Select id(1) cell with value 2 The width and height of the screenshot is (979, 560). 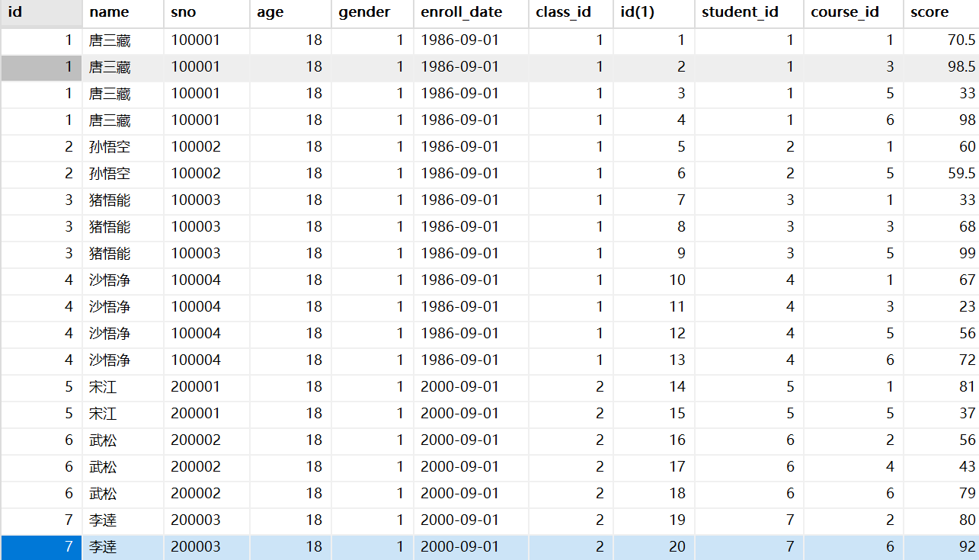pyautogui.click(x=654, y=67)
